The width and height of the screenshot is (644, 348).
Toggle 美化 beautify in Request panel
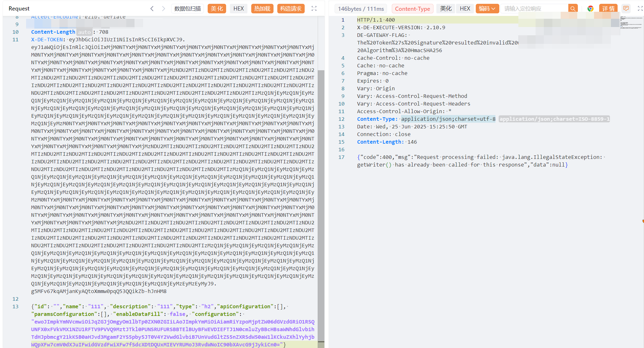pos(217,9)
